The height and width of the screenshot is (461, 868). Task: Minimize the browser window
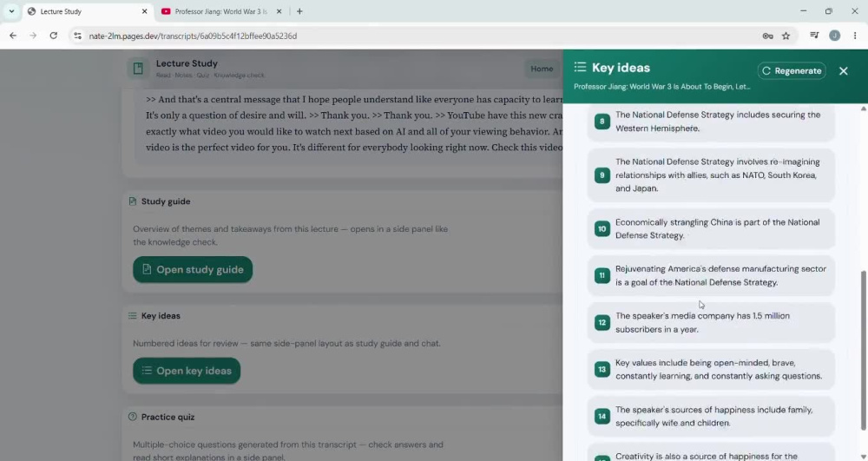point(803,11)
